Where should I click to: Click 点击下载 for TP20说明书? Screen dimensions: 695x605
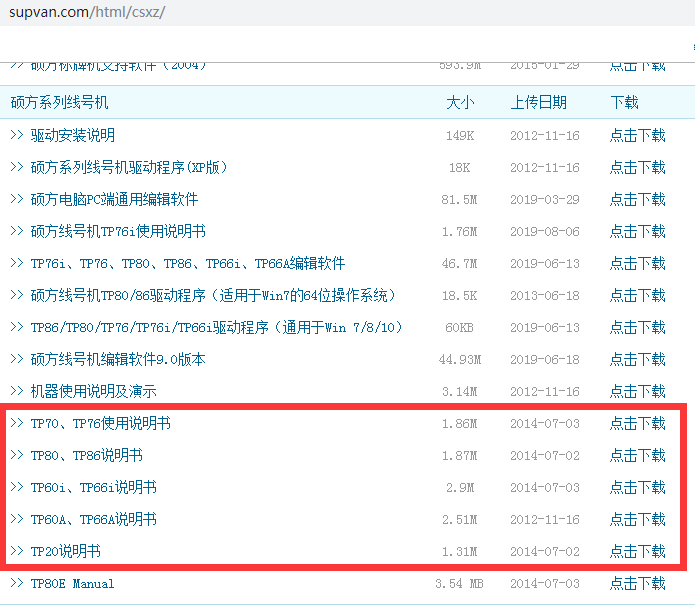click(x=637, y=552)
